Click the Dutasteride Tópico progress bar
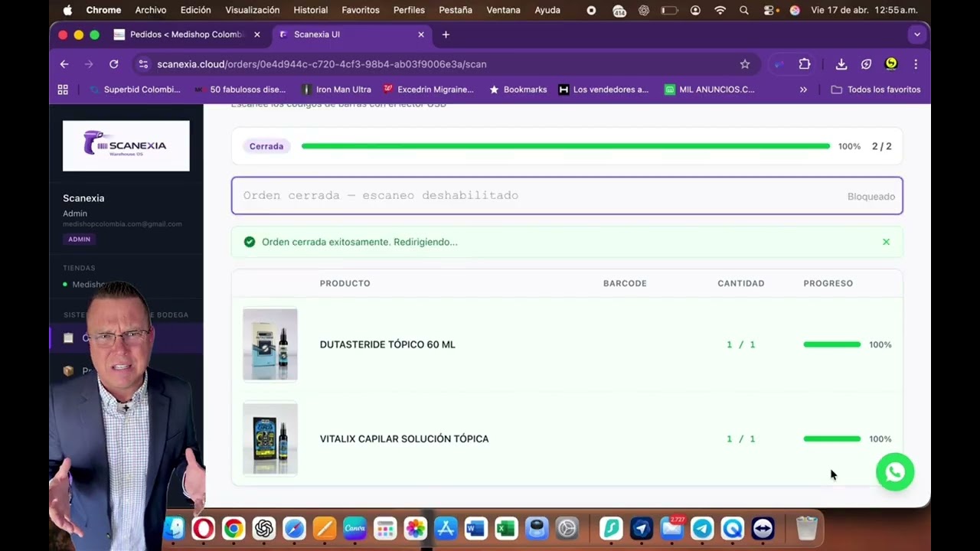The width and height of the screenshot is (980, 551). [x=832, y=344]
